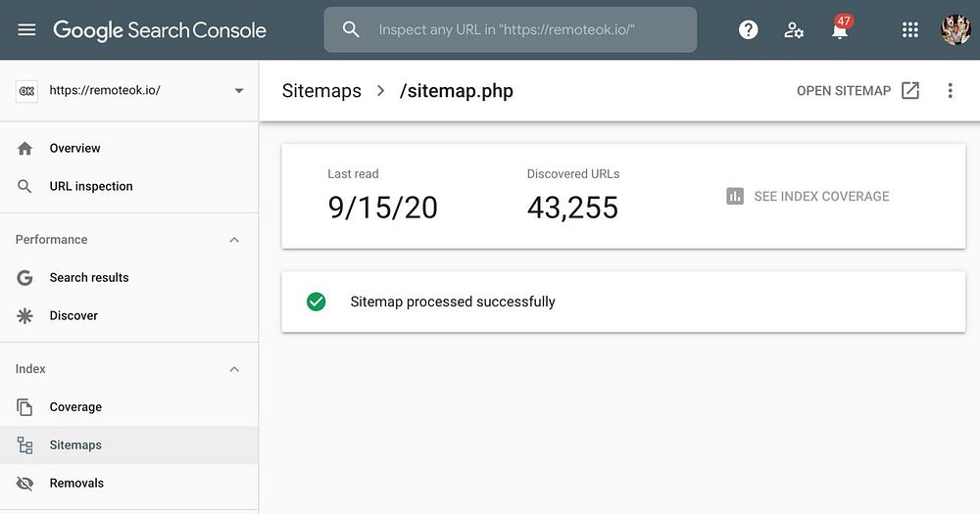Click See Index Coverage button
Image resolution: width=980 pixels, height=514 pixels.
tap(808, 197)
